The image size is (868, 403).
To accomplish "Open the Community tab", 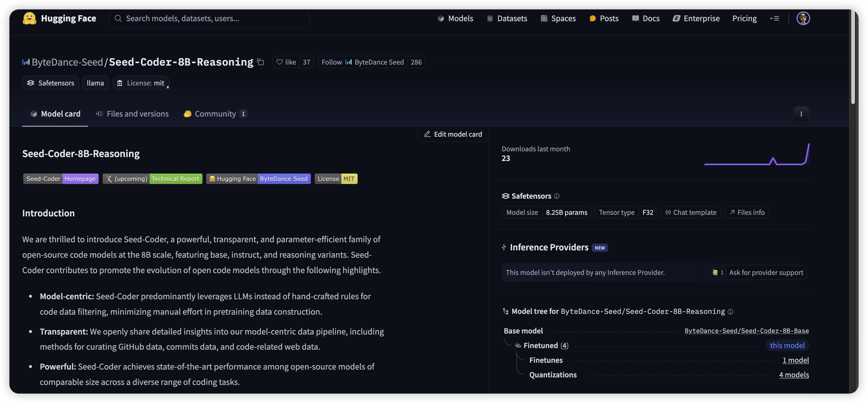I will (x=215, y=114).
